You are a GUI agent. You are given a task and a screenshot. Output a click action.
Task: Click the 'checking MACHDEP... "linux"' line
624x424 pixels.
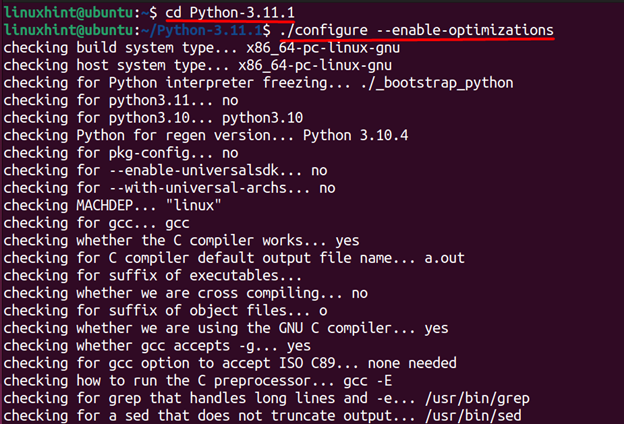coord(113,205)
